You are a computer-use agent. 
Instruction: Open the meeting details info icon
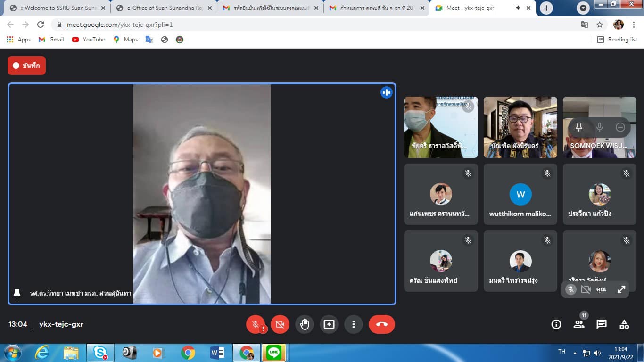click(x=556, y=324)
